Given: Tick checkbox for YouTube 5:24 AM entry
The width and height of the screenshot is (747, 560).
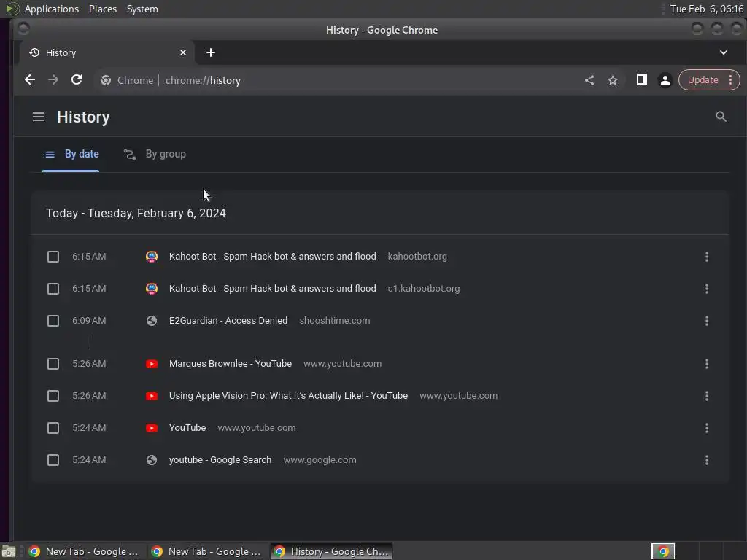Looking at the screenshot, I should tap(53, 427).
